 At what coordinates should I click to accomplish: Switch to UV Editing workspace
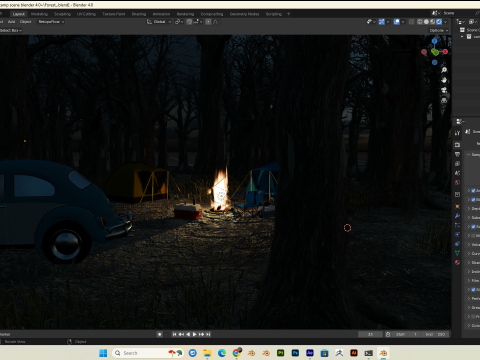[x=86, y=14]
